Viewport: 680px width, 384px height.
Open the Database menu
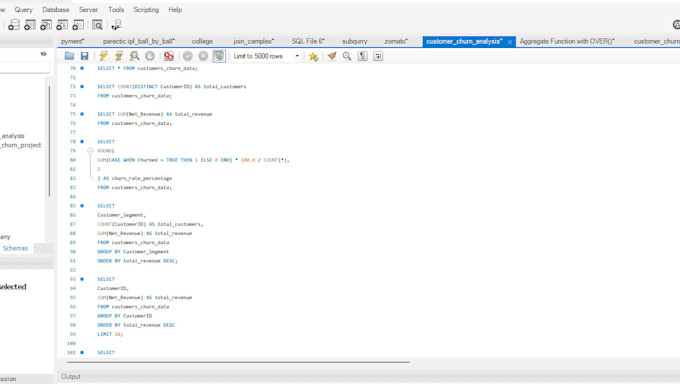(56, 10)
